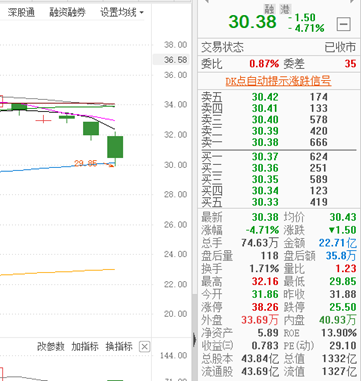The height and width of the screenshot is (381, 361).
Task: Expand the 设置均线 dropdown
Action: 122,13
